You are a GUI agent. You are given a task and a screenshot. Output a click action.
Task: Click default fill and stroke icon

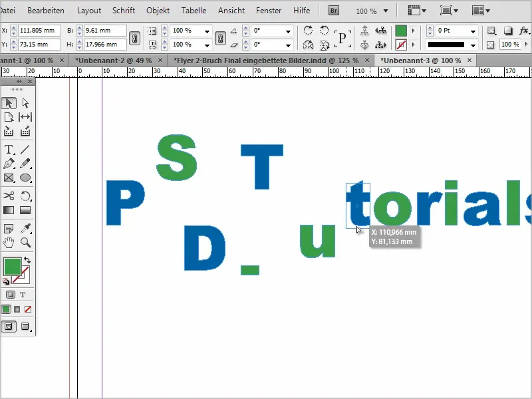point(6,281)
